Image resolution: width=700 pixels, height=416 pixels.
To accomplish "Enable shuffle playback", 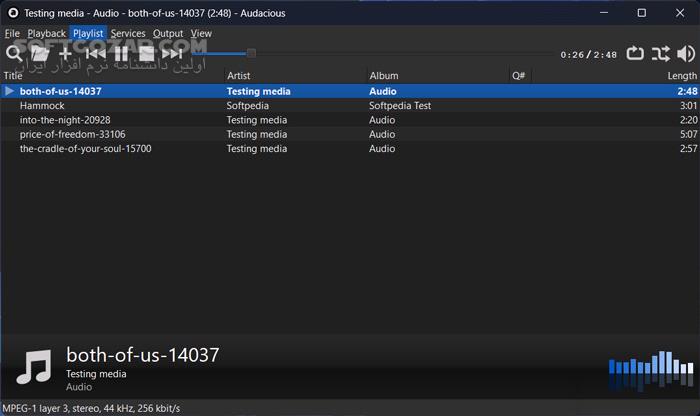I will [x=660, y=54].
